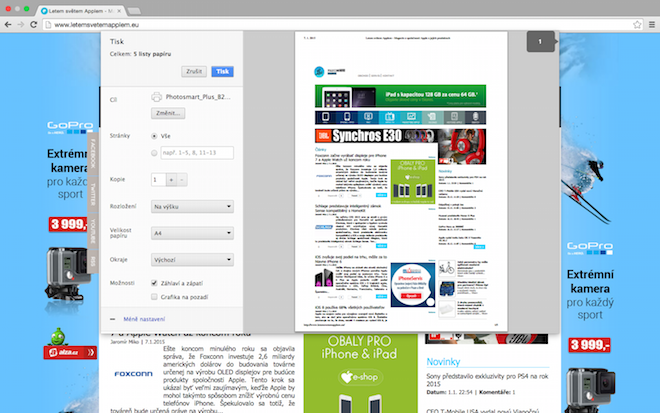Click the print preview page thumbnail
Image resolution: width=660 pixels, height=413 pixels.
(401, 181)
